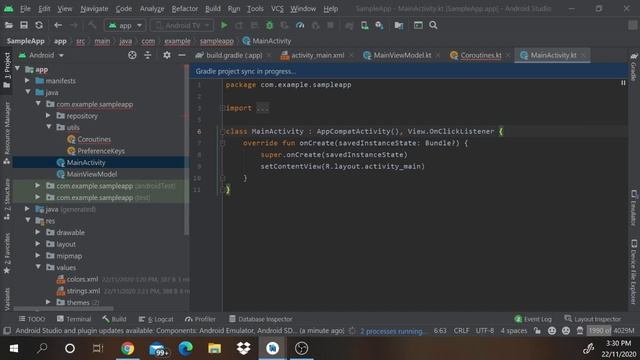The width and height of the screenshot is (640, 360).
Task: Switch to Coroutines.kt tab
Action: click(480, 56)
